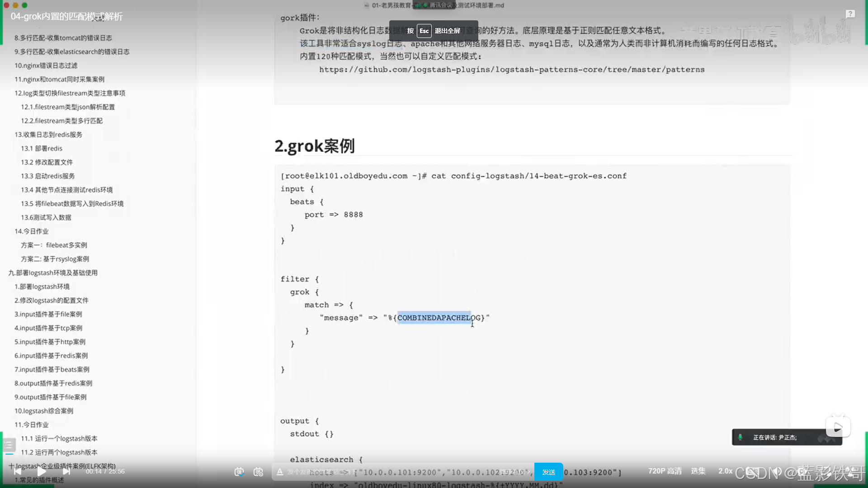
Task: Click the microphone icon in speaker notice
Action: pyautogui.click(x=740, y=437)
